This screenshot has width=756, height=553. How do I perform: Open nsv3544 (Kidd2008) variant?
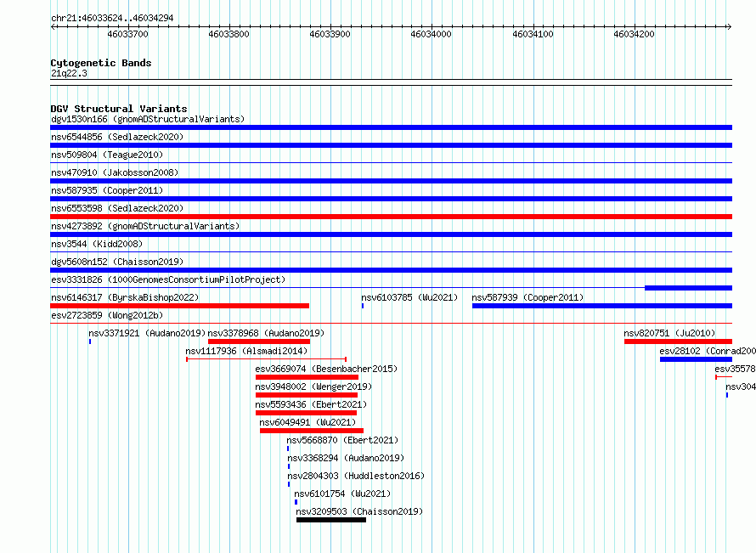pos(97,244)
